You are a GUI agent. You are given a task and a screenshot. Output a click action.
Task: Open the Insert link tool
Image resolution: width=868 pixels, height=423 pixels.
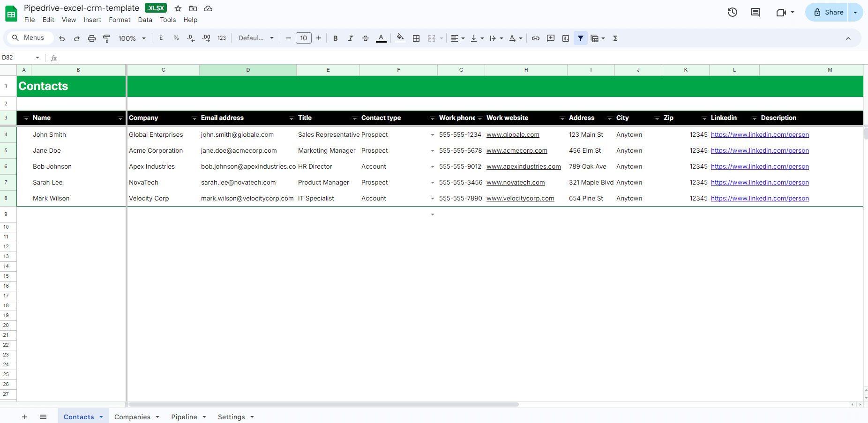pyautogui.click(x=536, y=38)
